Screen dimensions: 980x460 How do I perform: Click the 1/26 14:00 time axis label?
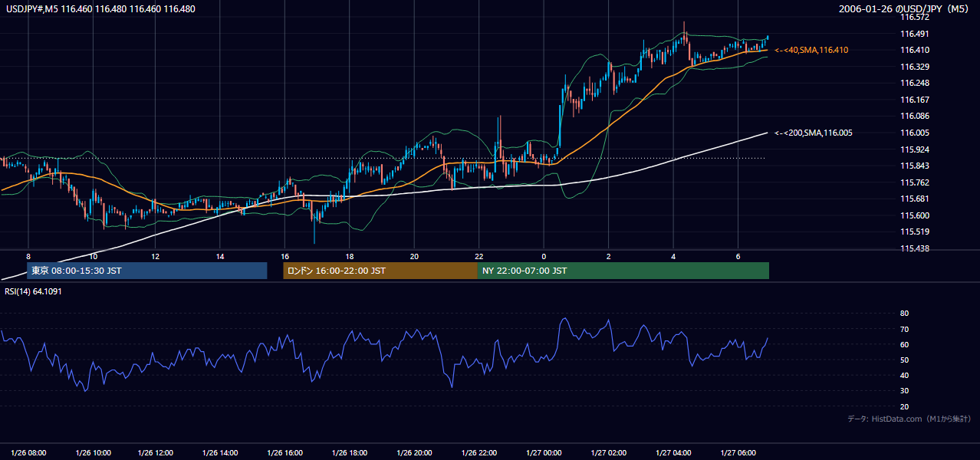pyautogui.click(x=222, y=453)
